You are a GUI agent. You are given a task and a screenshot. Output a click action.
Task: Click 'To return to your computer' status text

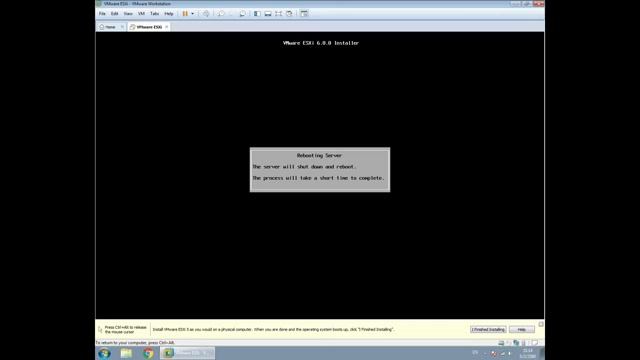coord(135,343)
